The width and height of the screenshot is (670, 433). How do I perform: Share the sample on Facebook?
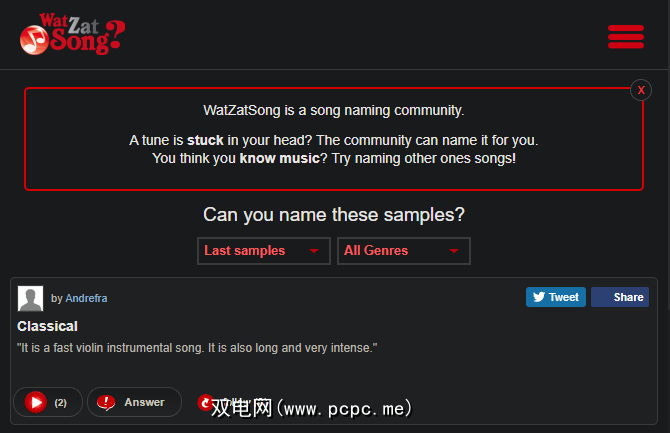[x=620, y=297]
